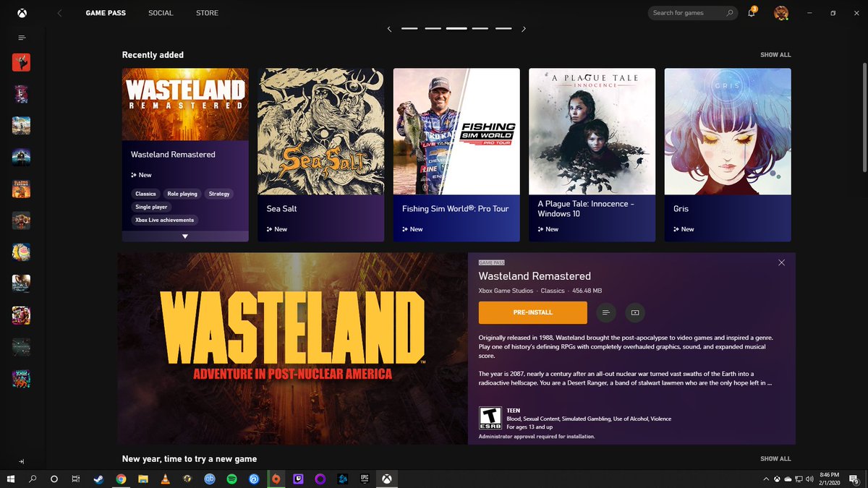The height and width of the screenshot is (488, 868).
Task: Close the Wasteland Remastered details panel
Action: (x=781, y=262)
